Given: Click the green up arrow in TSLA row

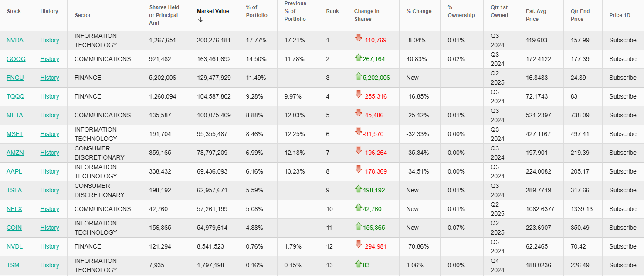Looking at the screenshot, I should [x=359, y=188].
